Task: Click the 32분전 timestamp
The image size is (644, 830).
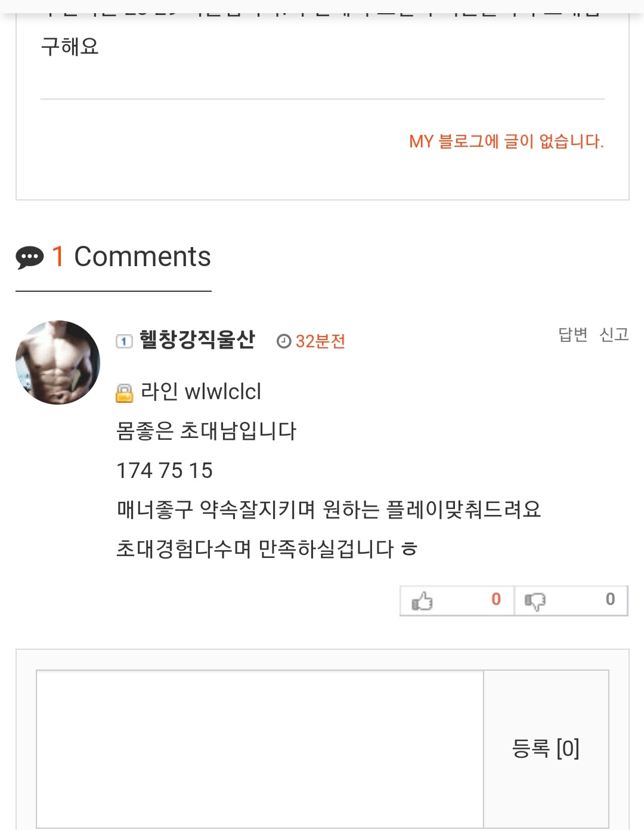Action: 320,341
